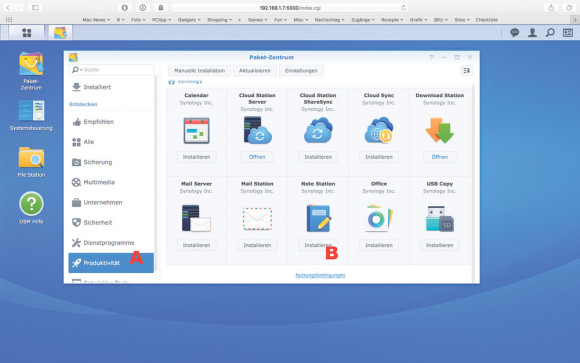Click the Suche search field
The height and width of the screenshot is (363, 580).
pyautogui.click(x=111, y=70)
